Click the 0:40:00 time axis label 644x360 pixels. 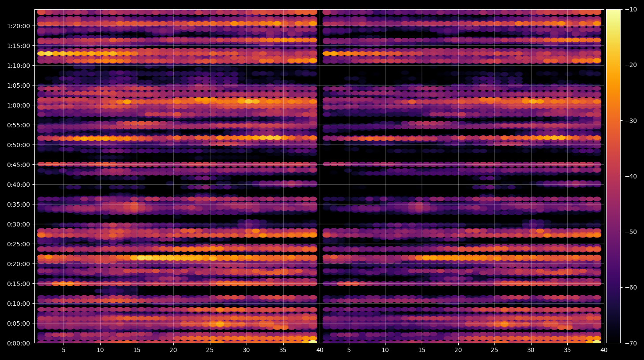tap(19, 185)
